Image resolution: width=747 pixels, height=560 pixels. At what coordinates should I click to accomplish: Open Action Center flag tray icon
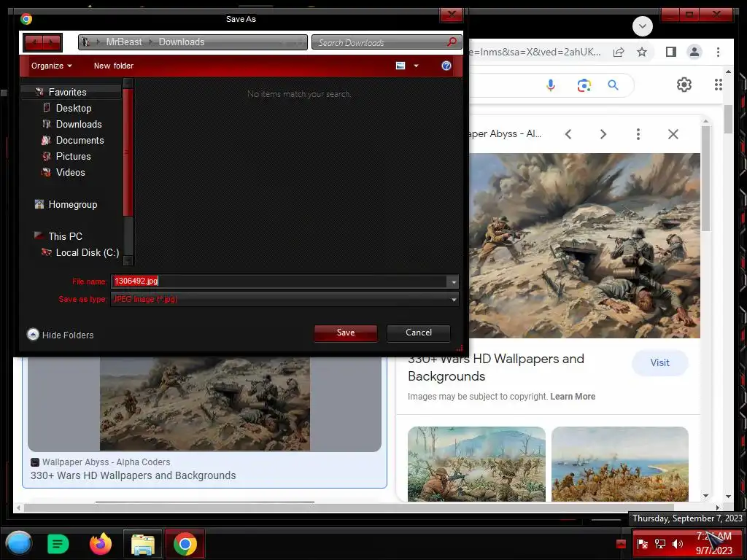tap(642, 544)
